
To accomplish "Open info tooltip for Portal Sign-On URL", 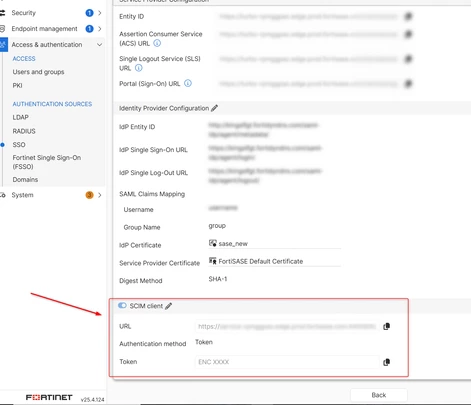I will [x=188, y=83].
